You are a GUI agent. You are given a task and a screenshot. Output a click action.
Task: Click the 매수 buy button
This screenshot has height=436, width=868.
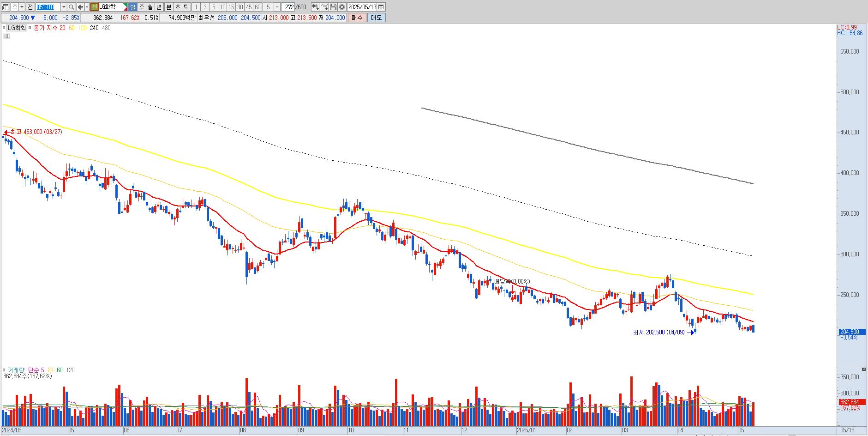[357, 18]
